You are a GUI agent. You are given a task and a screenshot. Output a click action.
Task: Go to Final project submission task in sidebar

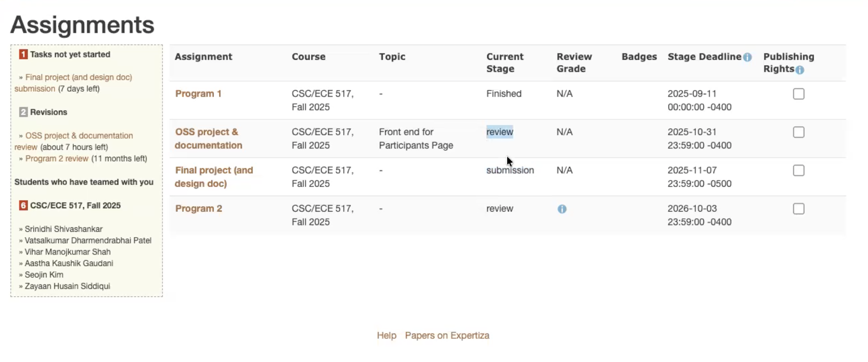[x=78, y=77]
